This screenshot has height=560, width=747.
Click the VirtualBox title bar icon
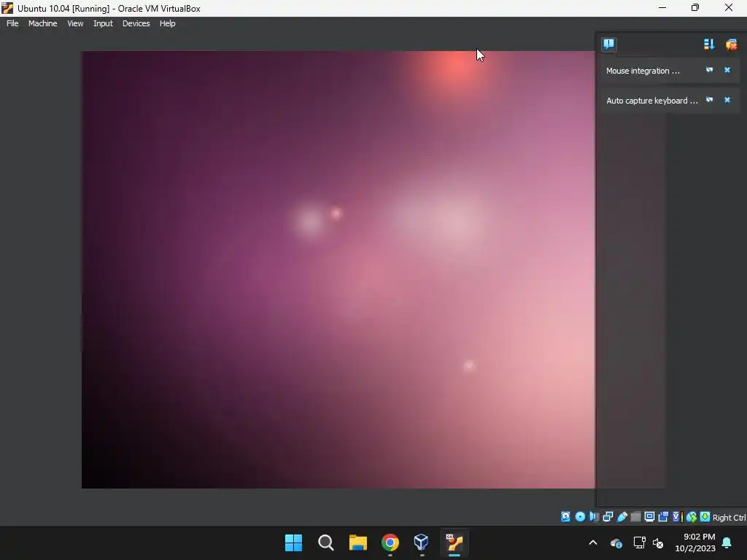(7, 8)
